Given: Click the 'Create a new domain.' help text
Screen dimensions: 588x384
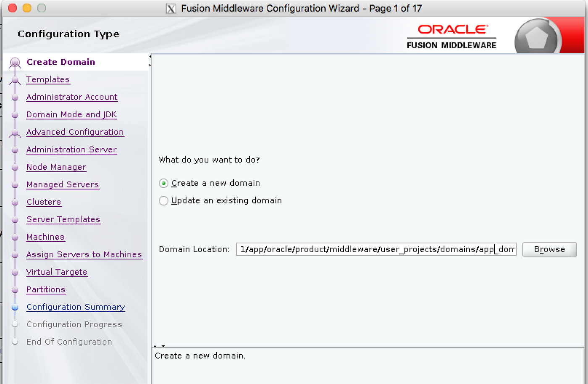Looking at the screenshot, I should [x=200, y=356].
